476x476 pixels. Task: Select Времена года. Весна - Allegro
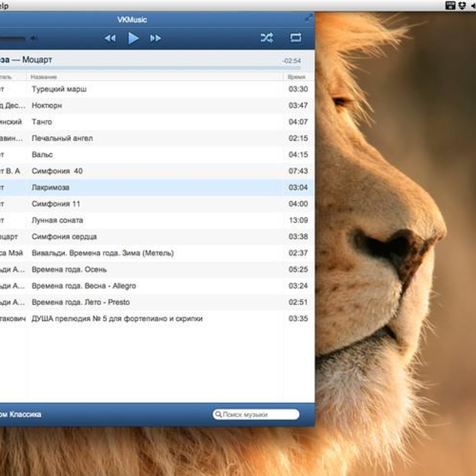[157, 286]
